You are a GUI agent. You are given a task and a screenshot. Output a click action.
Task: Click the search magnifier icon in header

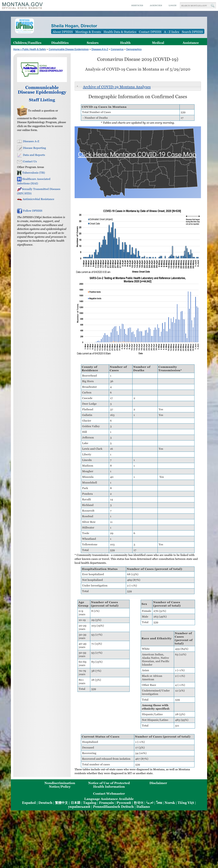212,5
